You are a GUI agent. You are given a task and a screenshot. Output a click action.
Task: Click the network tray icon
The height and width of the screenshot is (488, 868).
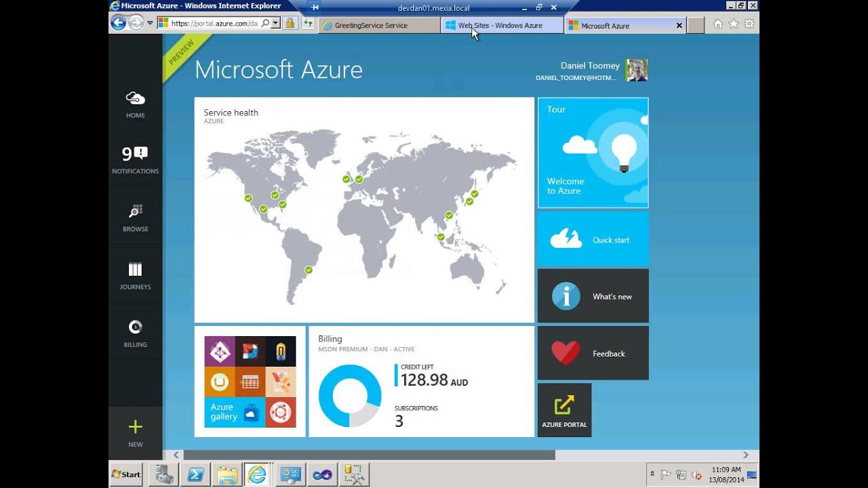tap(681, 474)
